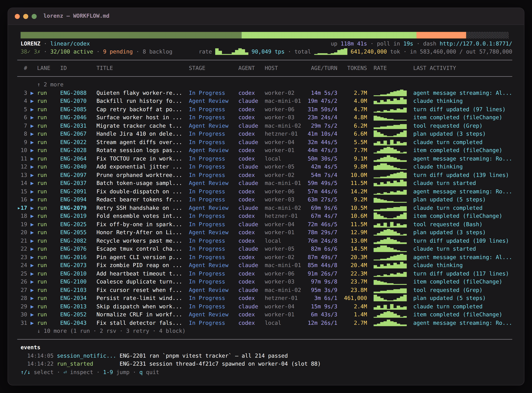Click the HOST column header
The image size is (532, 393).
tap(271, 68)
